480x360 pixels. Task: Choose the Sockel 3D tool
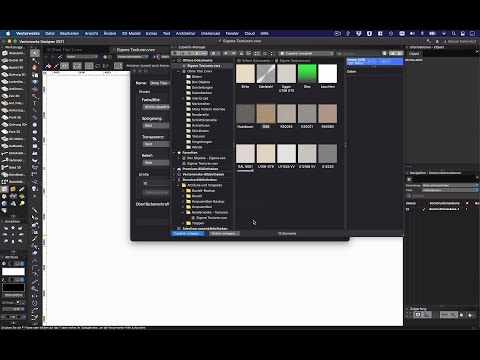click(13, 60)
